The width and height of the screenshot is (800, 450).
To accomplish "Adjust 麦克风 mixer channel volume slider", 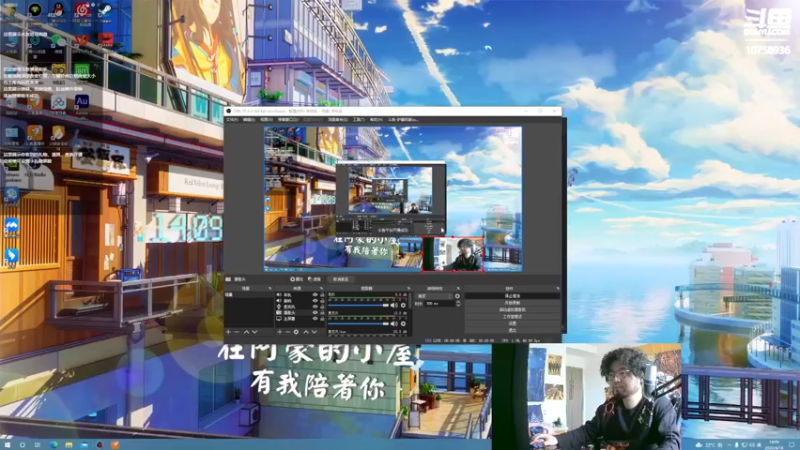I will coord(359,323).
